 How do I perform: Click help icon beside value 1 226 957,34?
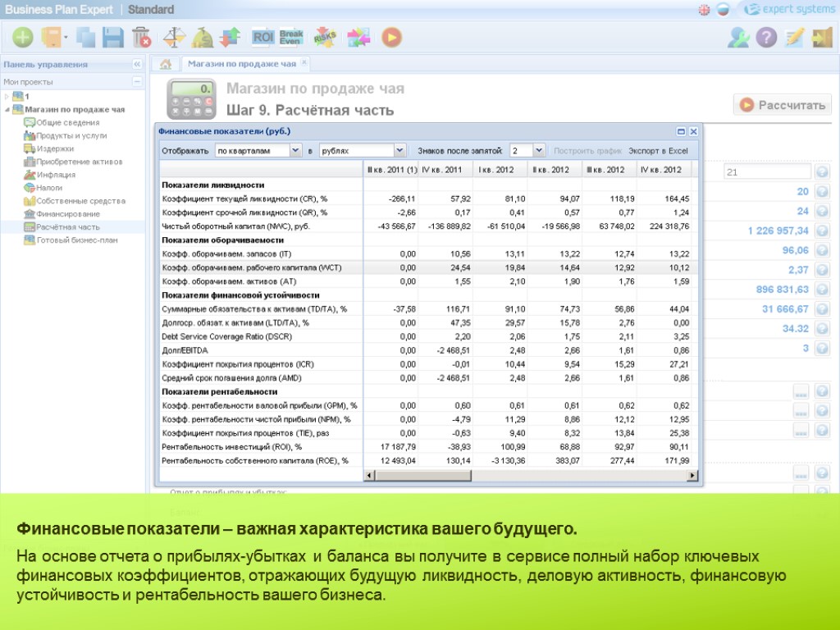coord(822,231)
